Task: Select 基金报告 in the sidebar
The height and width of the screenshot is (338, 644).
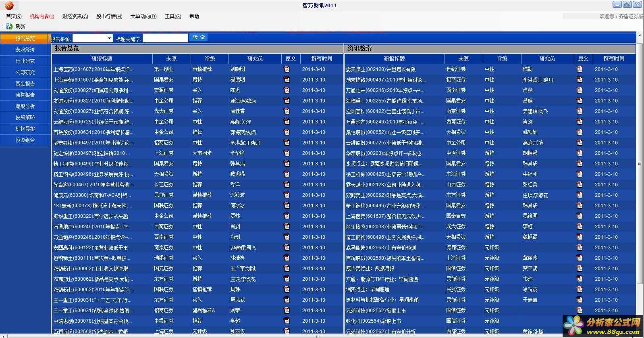Action: point(25,83)
